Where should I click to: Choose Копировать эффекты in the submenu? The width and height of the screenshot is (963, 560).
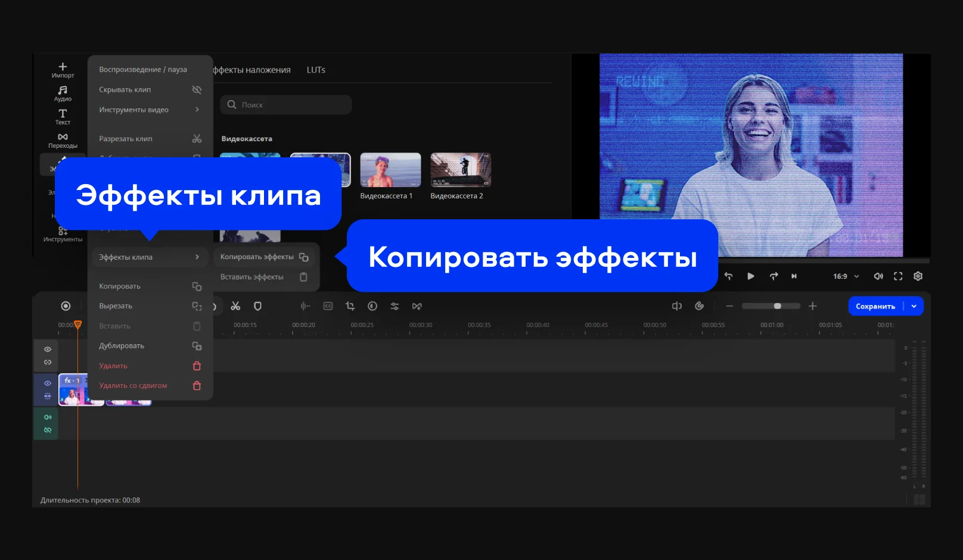point(263,257)
